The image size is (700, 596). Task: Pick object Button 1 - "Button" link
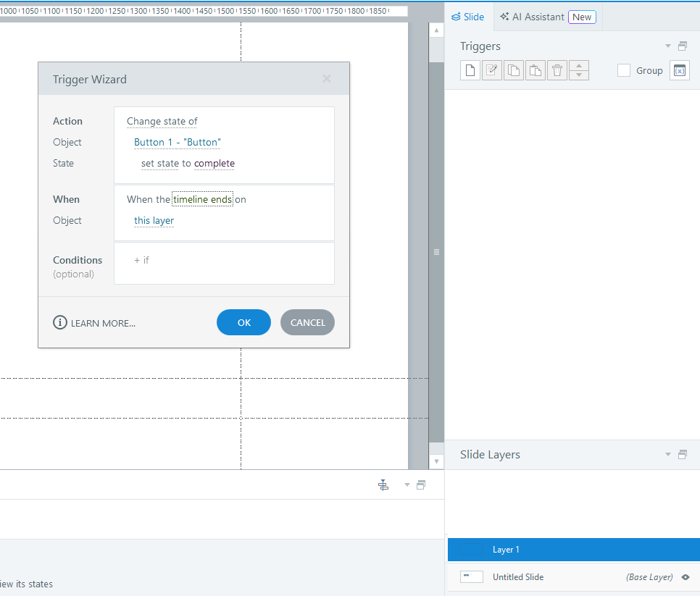178,143
